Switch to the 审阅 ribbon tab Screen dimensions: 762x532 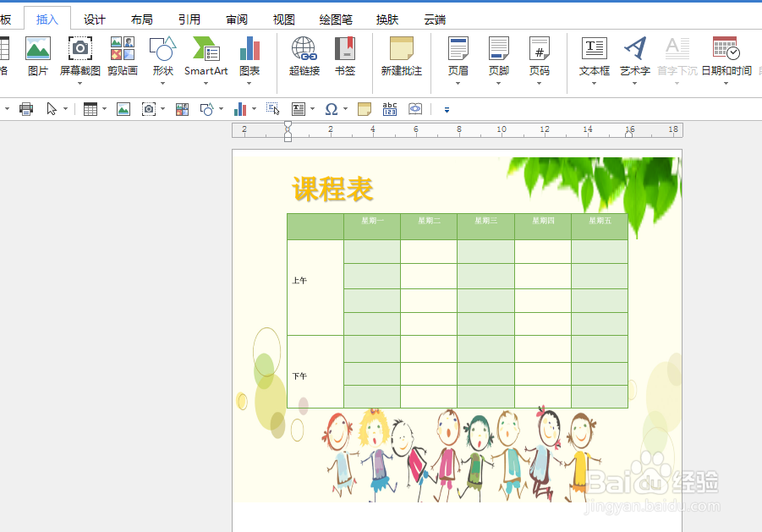[237, 18]
